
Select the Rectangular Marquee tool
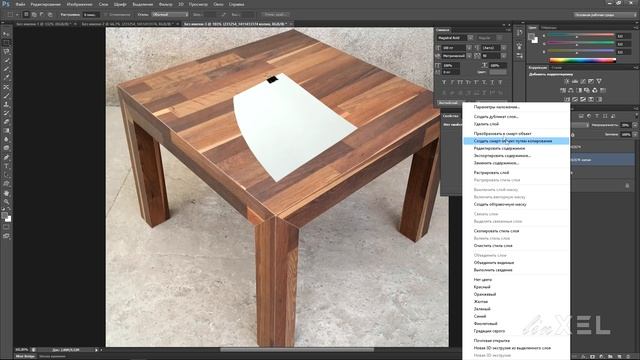[x=6, y=43]
